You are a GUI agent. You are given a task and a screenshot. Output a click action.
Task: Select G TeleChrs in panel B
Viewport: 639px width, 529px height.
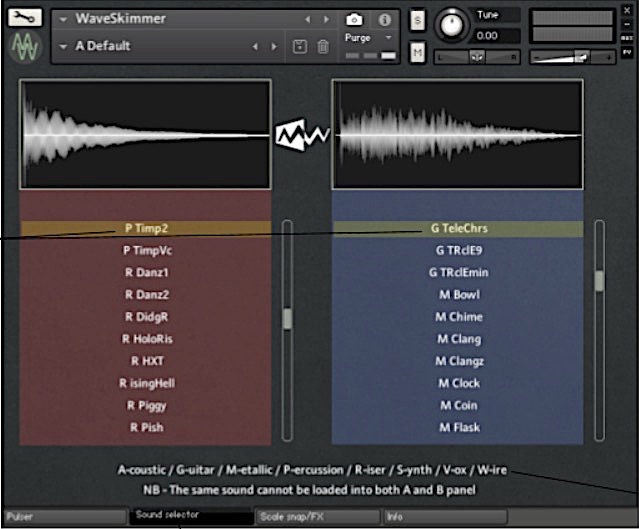tap(458, 228)
